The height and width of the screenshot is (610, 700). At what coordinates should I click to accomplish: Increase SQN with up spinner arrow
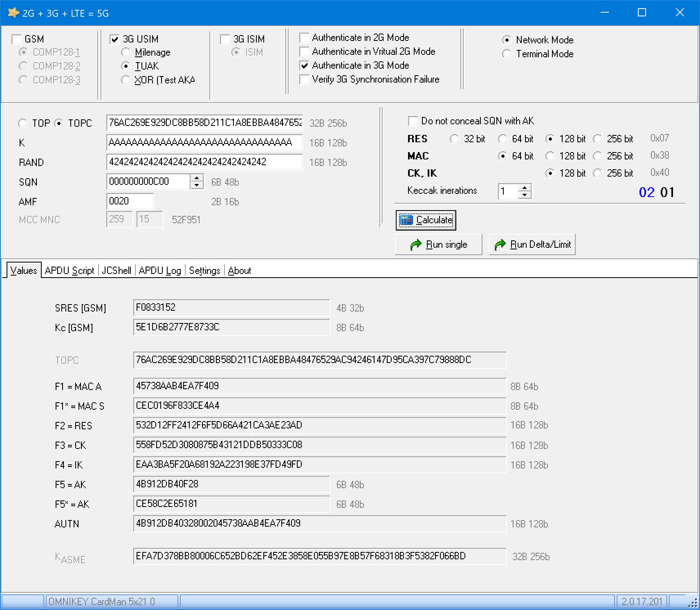pos(197,178)
